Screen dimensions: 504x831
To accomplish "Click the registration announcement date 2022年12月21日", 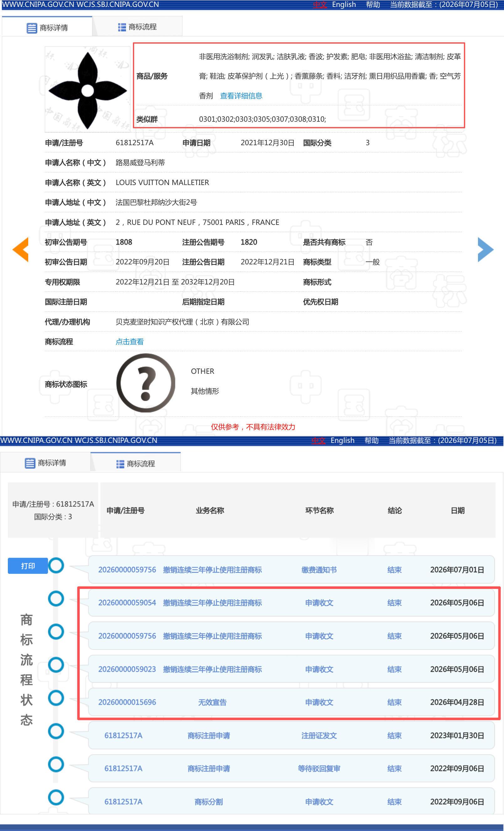I will [268, 262].
